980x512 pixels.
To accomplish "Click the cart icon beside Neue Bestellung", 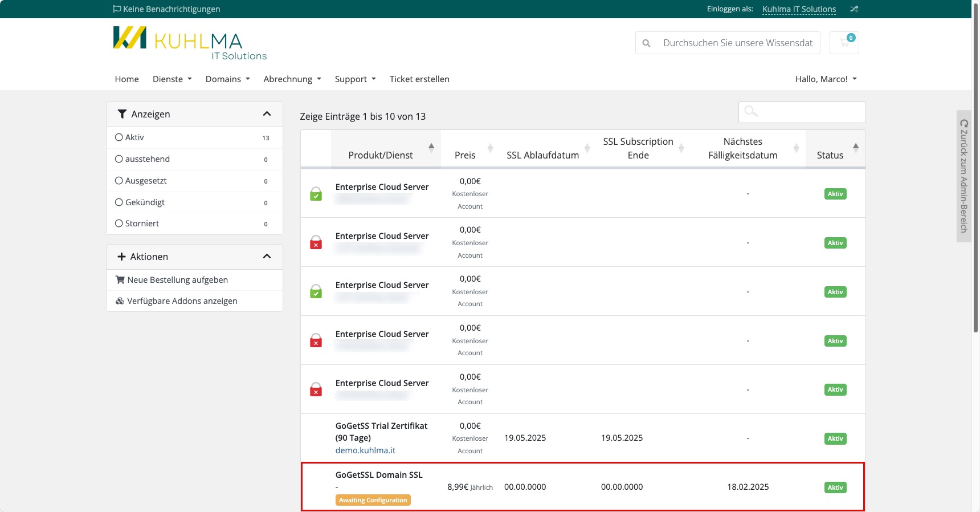I will (x=120, y=279).
